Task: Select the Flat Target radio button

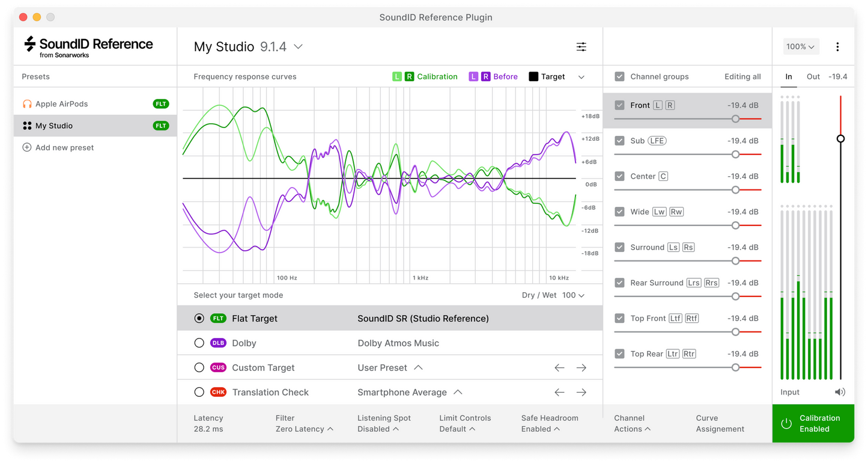Action: click(199, 318)
